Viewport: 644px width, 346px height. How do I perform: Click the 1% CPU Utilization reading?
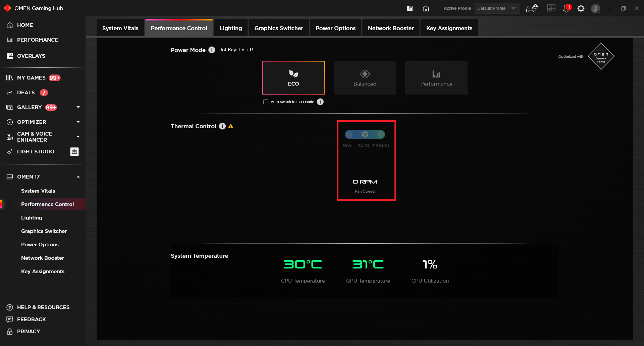(x=430, y=264)
